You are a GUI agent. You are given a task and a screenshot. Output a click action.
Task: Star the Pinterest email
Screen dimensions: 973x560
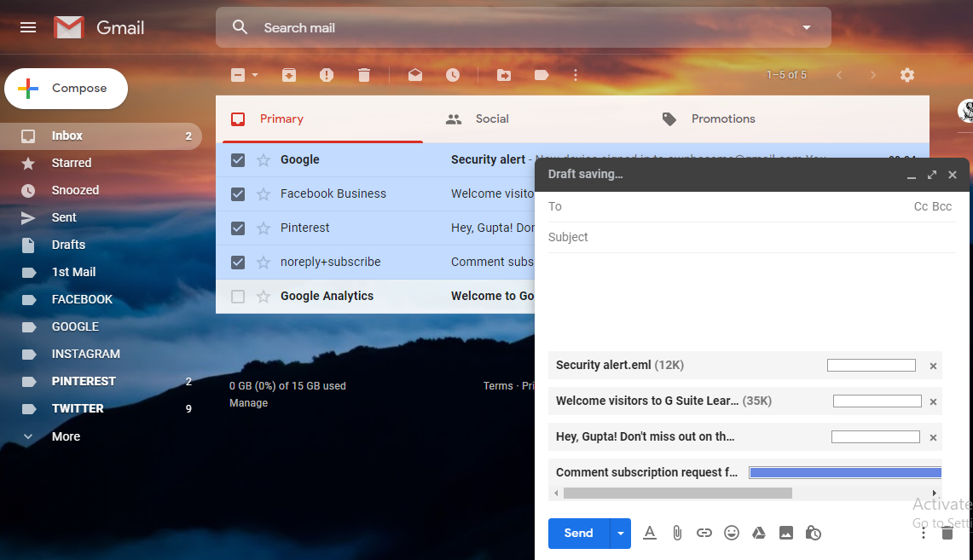(x=264, y=228)
